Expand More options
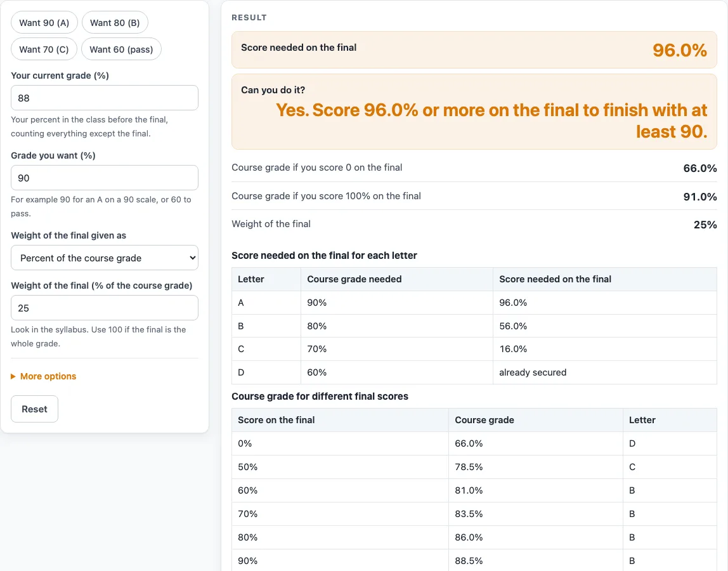Screen dimensions: 728x571 (44, 376)
